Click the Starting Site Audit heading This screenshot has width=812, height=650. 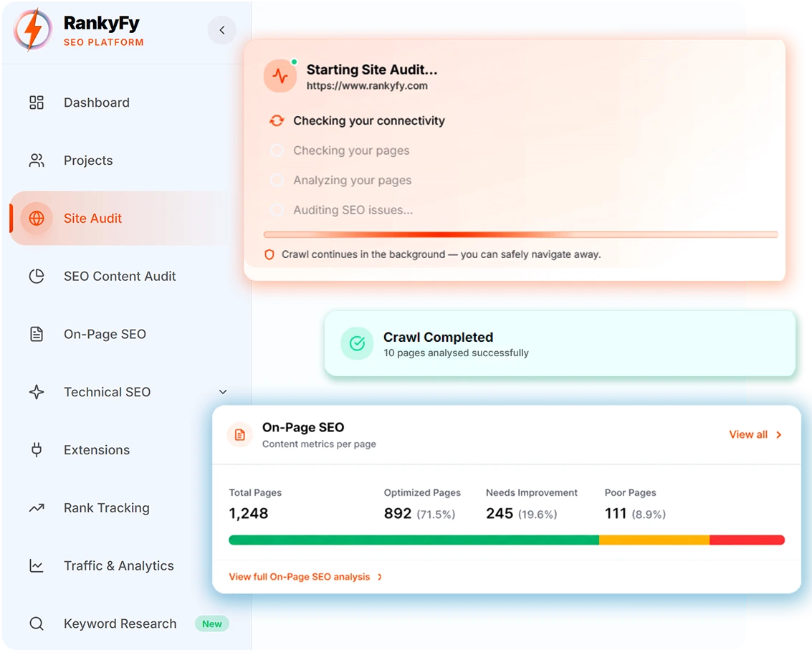(372, 70)
